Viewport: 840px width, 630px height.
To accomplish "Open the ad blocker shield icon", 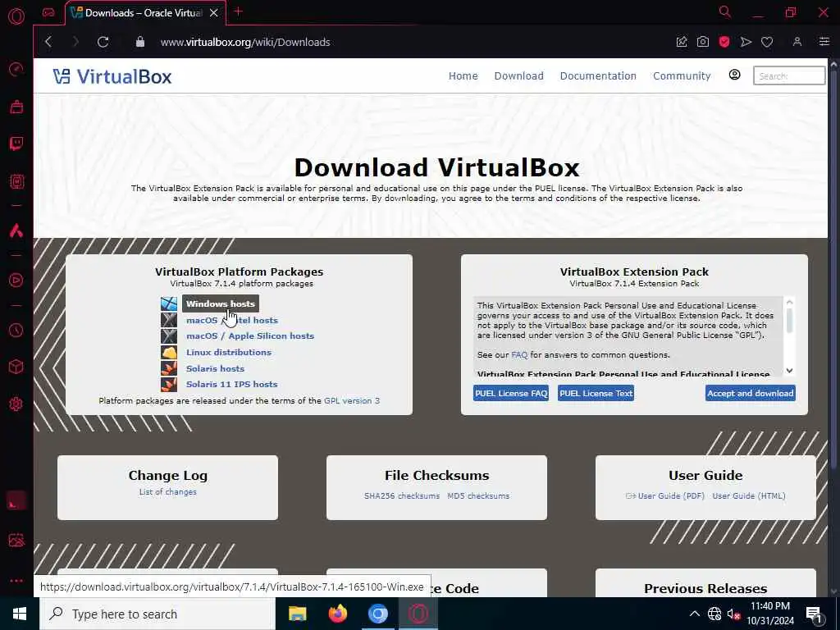I will pos(724,42).
